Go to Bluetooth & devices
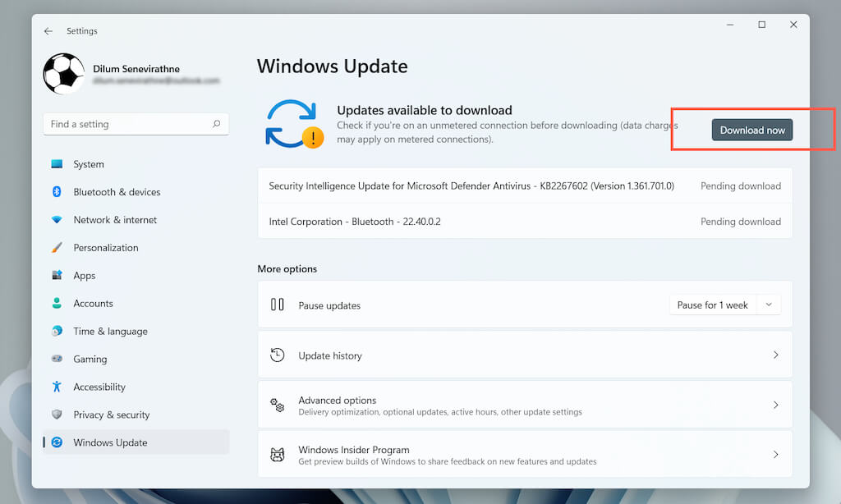The width and height of the screenshot is (841, 504). pyautogui.click(x=136, y=192)
